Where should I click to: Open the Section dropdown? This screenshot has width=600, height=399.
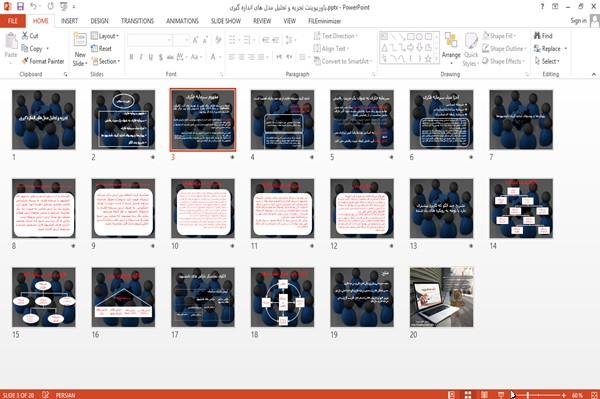click(x=106, y=61)
